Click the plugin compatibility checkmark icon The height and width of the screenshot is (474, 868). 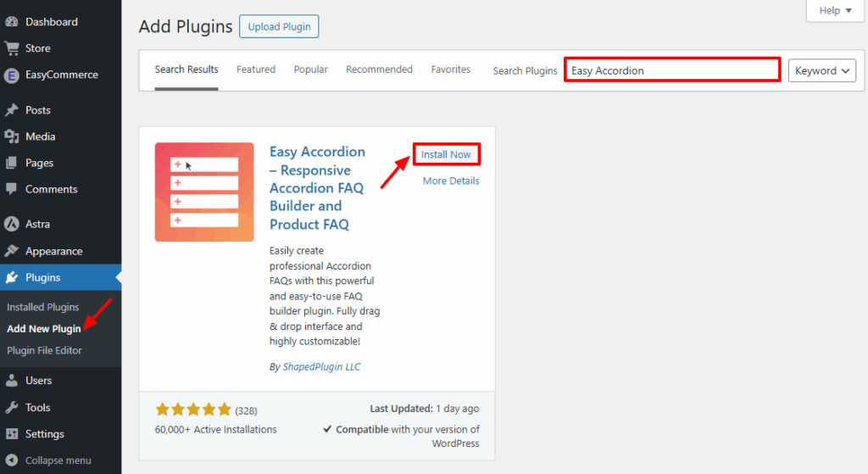[x=327, y=429]
